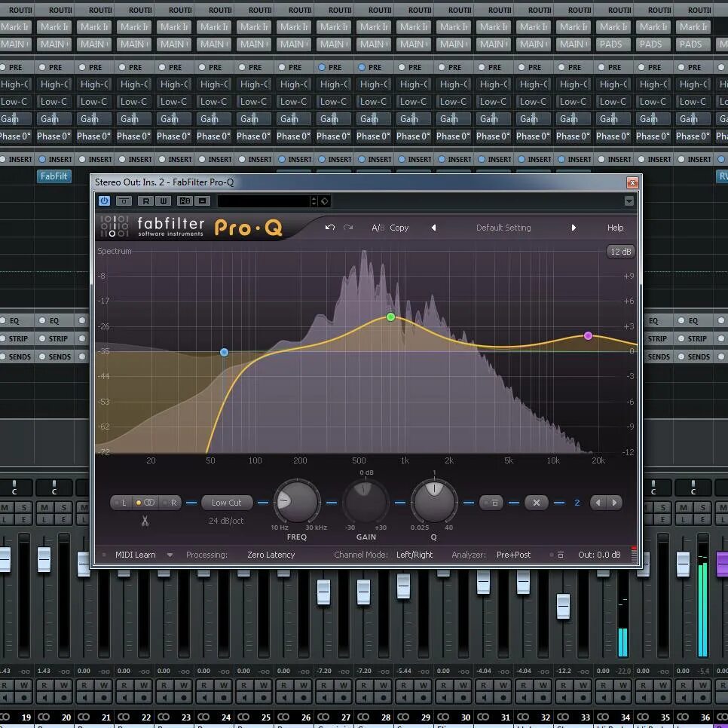Select the purple EQ band node

pyautogui.click(x=588, y=335)
